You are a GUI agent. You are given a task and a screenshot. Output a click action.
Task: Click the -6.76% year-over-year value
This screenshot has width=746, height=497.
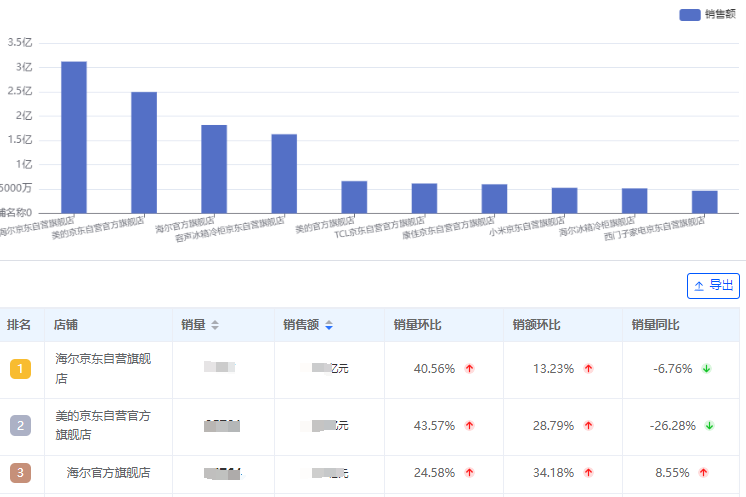click(672, 369)
